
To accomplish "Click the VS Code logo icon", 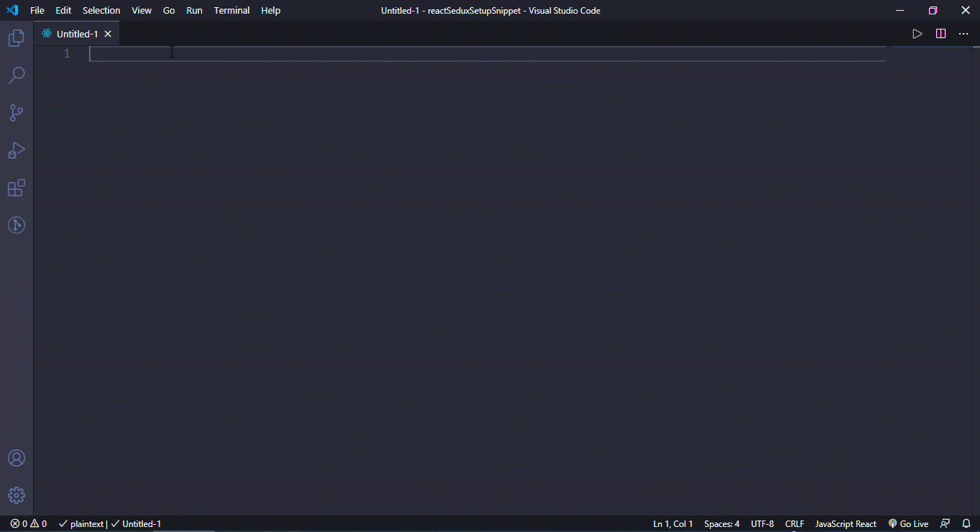I will click(12, 10).
